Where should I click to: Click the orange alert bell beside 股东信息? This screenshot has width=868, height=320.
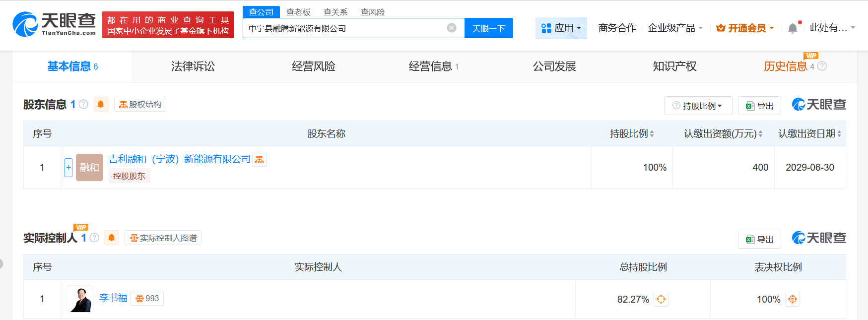[x=101, y=104]
